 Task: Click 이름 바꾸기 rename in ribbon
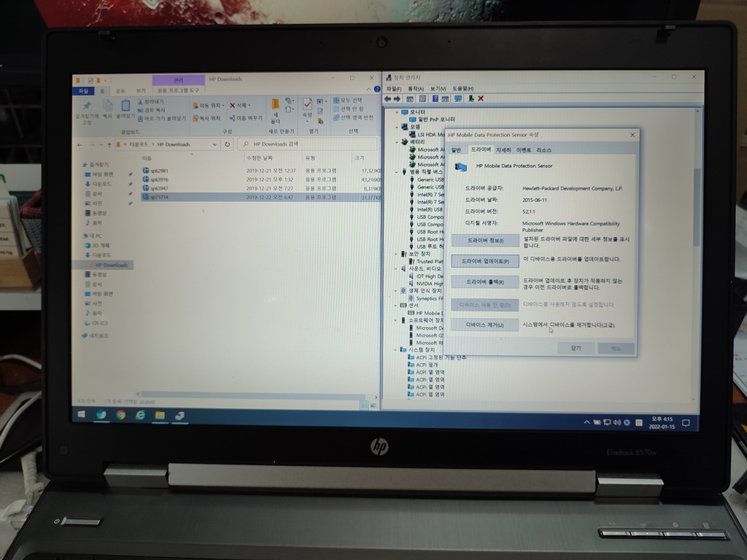pyautogui.click(x=246, y=118)
